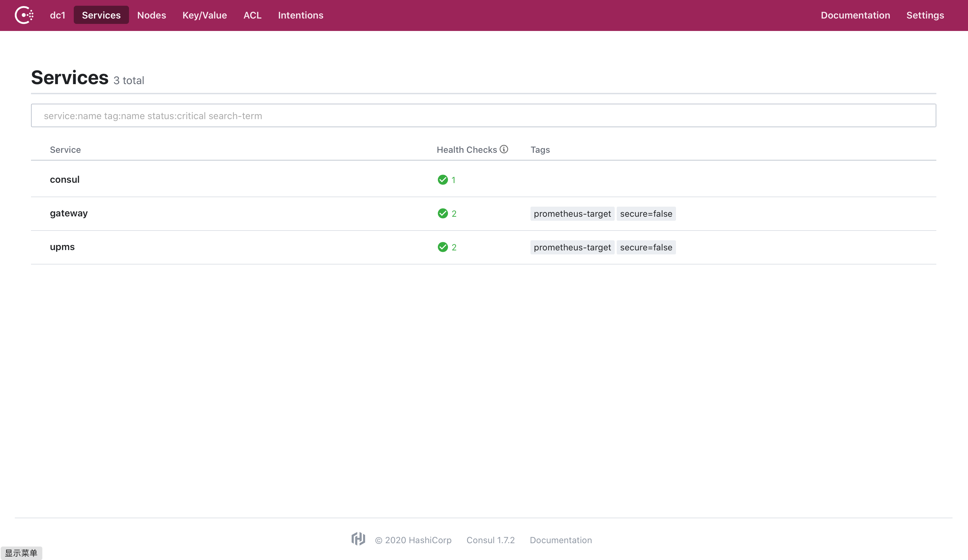This screenshot has width=968, height=560.
Task: Click the footer Documentation link
Action: point(560,540)
